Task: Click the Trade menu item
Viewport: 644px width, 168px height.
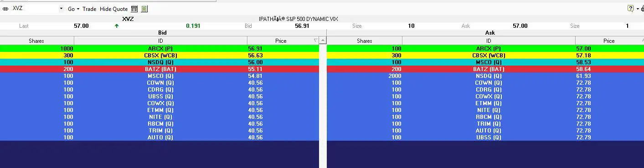Action: [x=89, y=9]
